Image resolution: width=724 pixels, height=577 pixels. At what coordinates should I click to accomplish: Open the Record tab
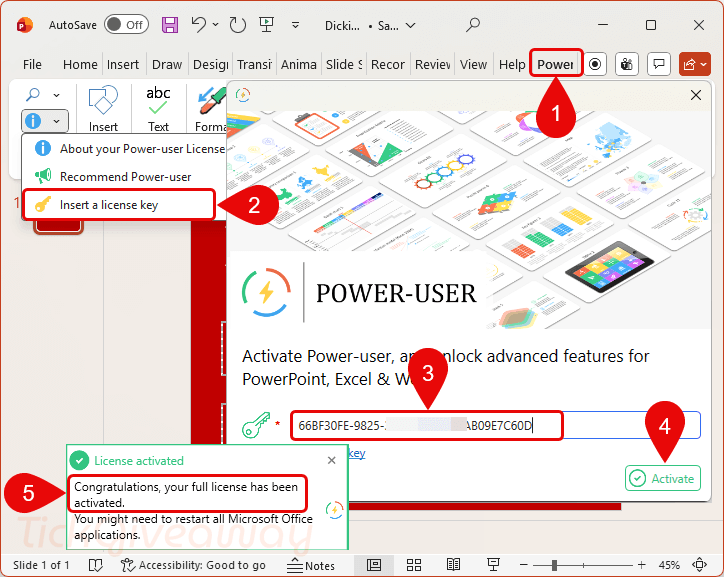[x=388, y=65]
